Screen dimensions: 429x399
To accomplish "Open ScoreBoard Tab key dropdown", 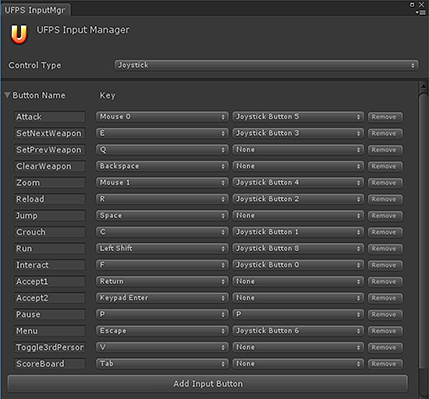I will tap(162, 364).
